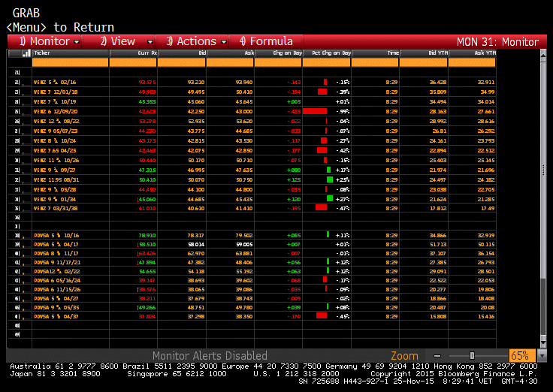Select the VENZ 12 08/22 ticker
553x392 pixels.
[x=56, y=121]
